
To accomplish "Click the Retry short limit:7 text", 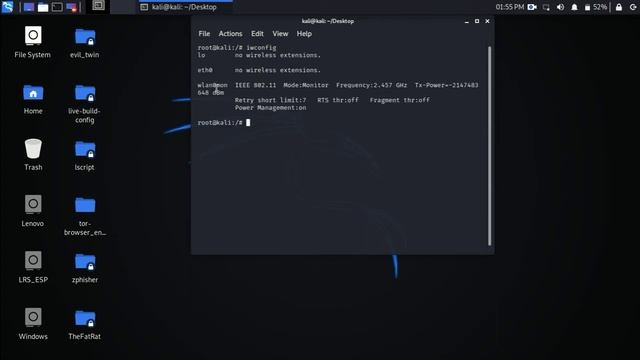I will [270, 100].
